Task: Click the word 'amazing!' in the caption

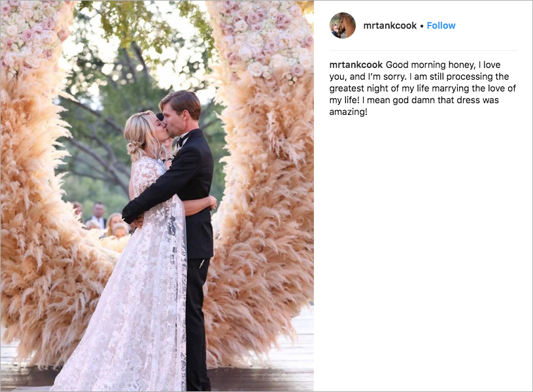Action: click(x=349, y=112)
